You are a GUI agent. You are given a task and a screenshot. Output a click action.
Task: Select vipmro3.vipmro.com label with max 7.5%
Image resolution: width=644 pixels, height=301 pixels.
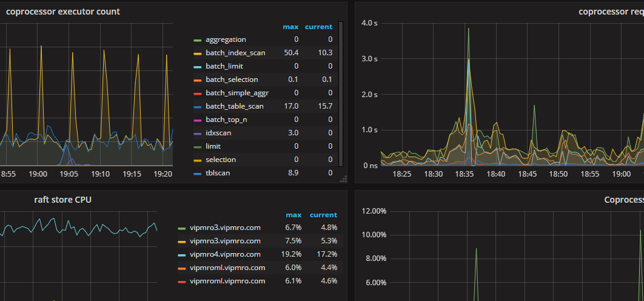pos(225,241)
